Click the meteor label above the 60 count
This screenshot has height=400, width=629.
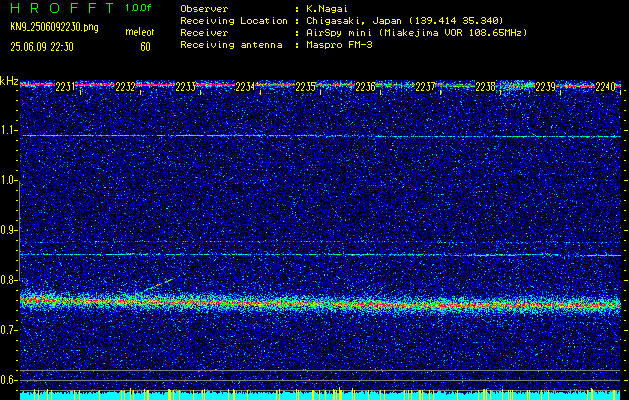click(x=140, y=32)
